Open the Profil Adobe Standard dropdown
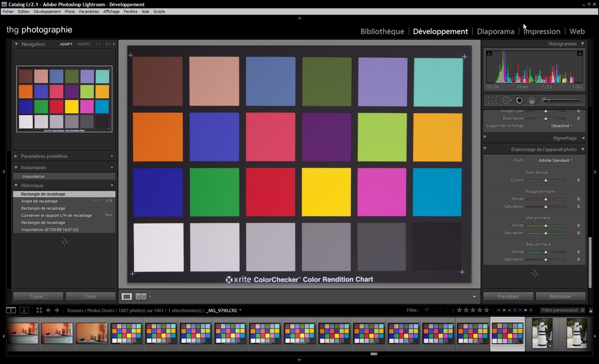Screen dimensions: 599x364 point(556,160)
